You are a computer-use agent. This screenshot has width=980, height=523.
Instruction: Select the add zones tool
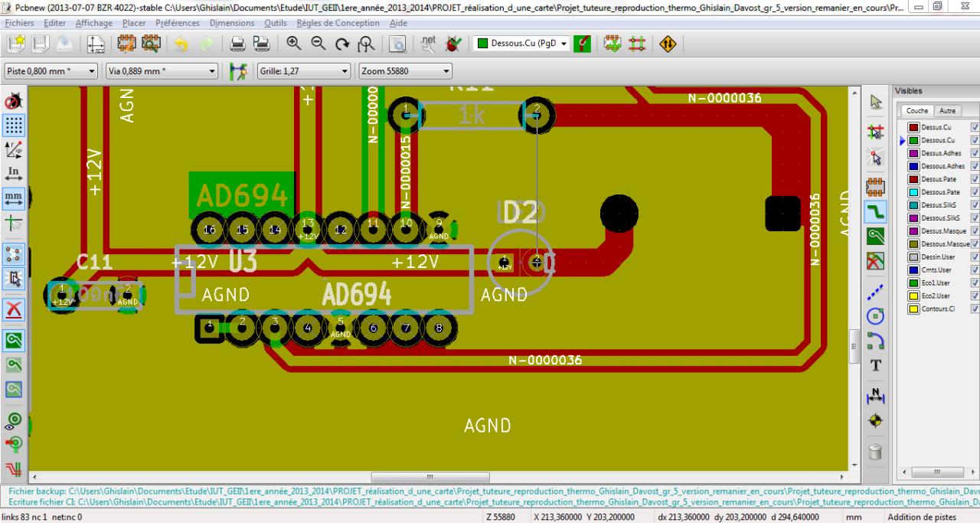(877, 237)
